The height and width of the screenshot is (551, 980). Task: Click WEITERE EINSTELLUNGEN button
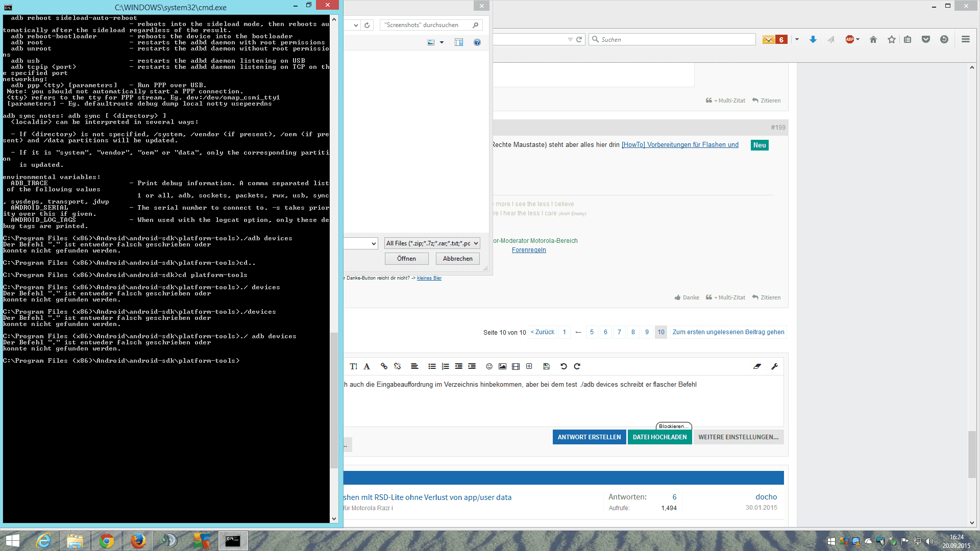[x=738, y=437]
